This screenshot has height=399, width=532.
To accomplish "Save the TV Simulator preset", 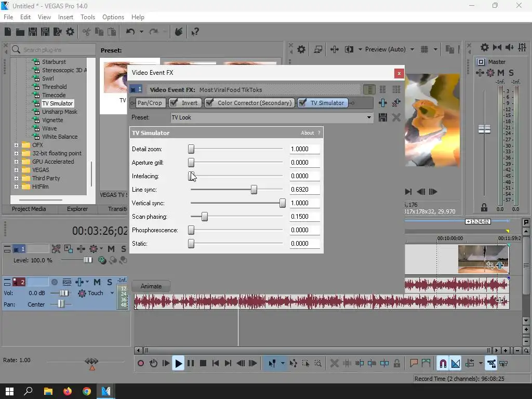I will 383,117.
